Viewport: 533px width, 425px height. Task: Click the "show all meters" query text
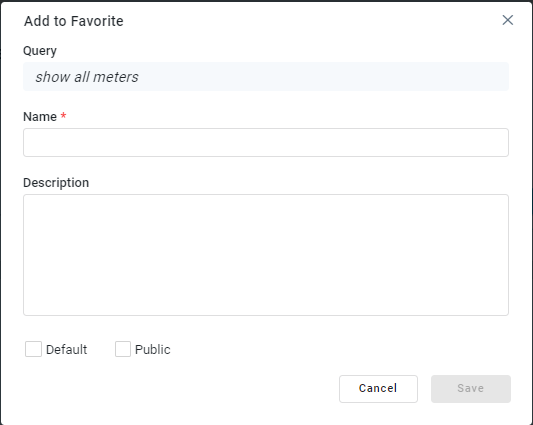click(x=87, y=77)
